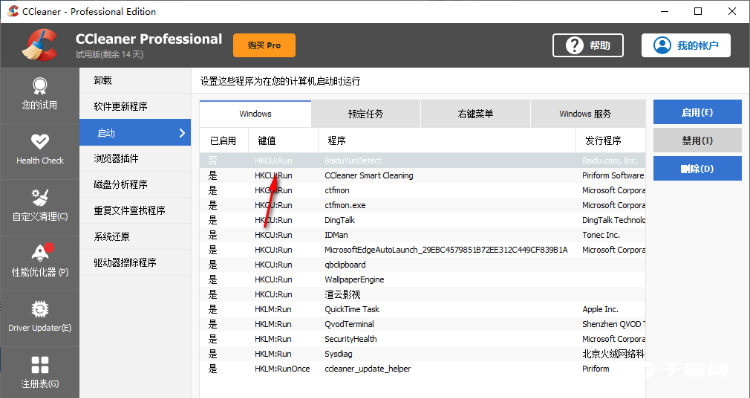The width and height of the screenshot is (750, 398).
Task: Click Apple Inc. publisher cell
Action: tap(600, 309)
